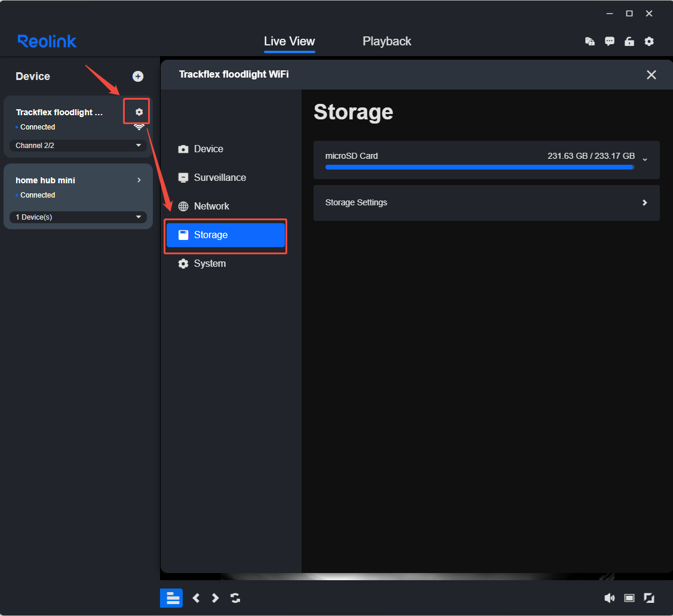
Task: Click the WiFi signal icon of Trackflex
Action: pos(139,127)
